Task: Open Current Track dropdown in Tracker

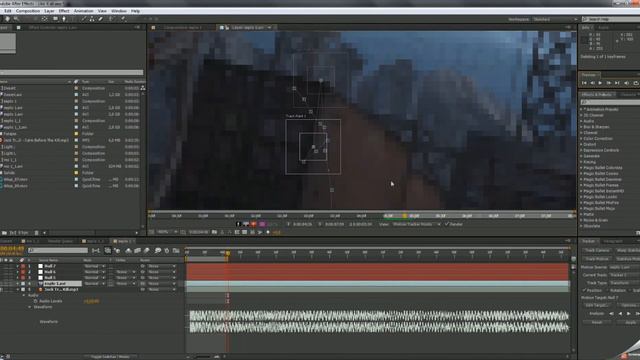Action: [624, 275]
